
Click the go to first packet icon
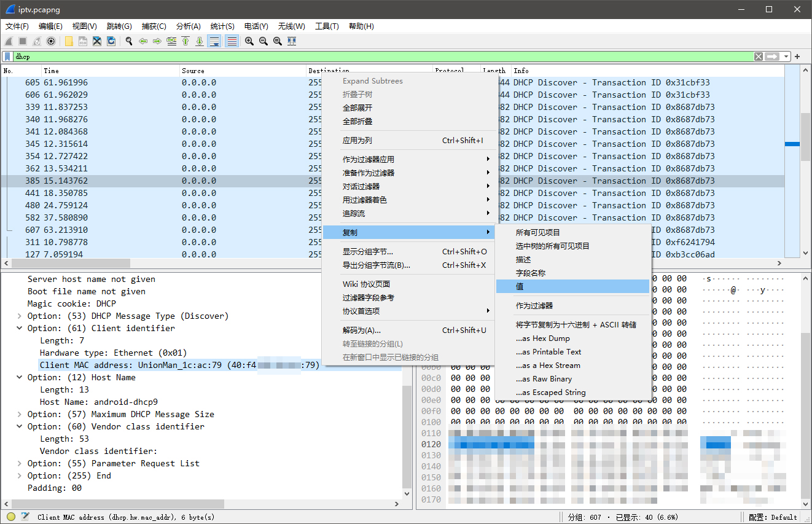coord(185,41)
